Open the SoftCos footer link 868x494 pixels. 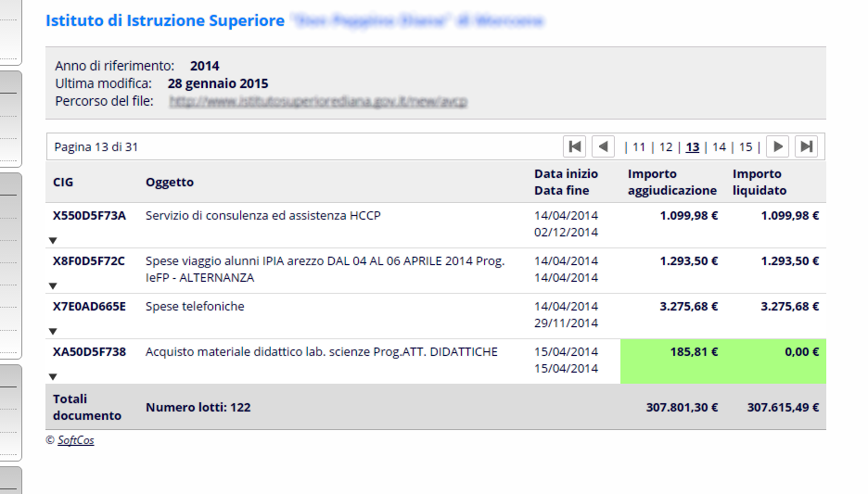click(x=76, y=440)
